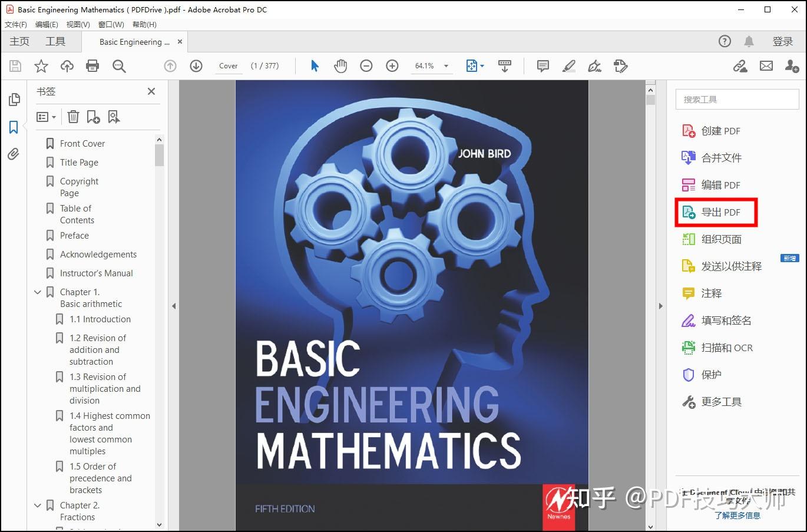The width and height of the screenshot is (807, 532).
Task: Collapse Chapter 1 Basic arithmetic bookmark
Action: click(38, 292)
